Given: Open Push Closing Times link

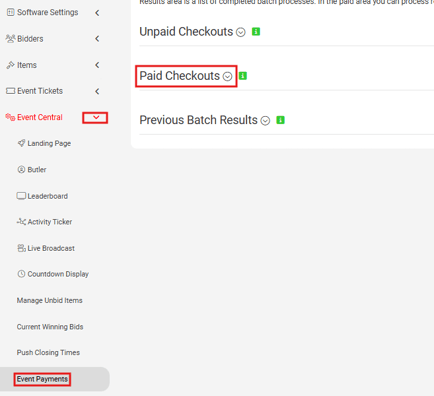Looking at the screenshot, I should tap(48, 353).
